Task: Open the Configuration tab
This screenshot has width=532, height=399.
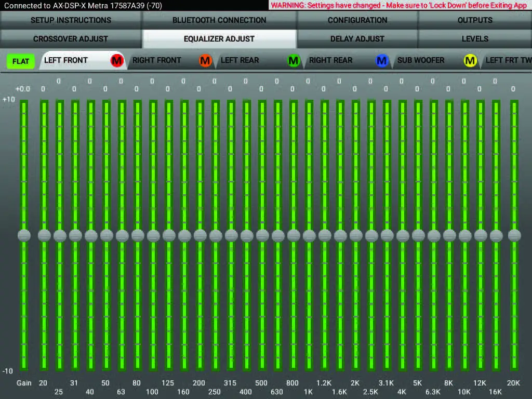Action: pos(357,20)
